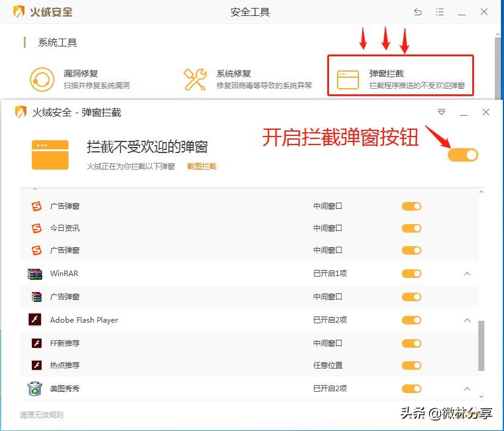
Task: Click 清理无效规则 at the bottom
Action: click(42, 415)
